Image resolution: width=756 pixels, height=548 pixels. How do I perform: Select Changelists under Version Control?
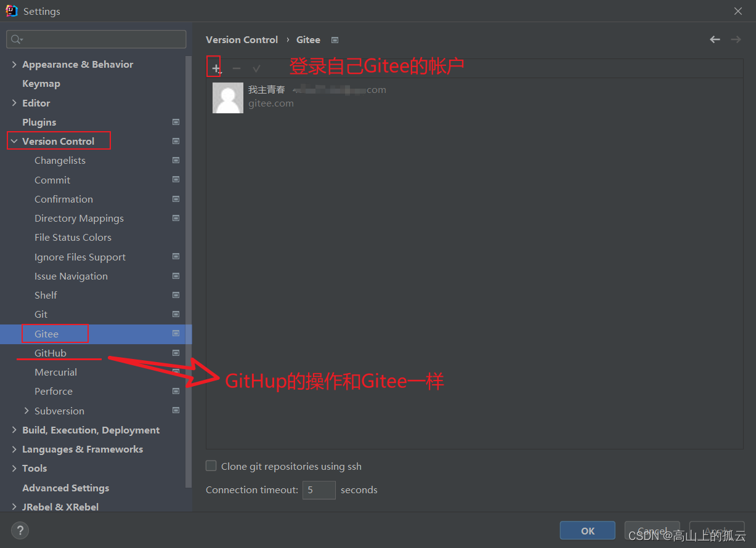[60, 160]
